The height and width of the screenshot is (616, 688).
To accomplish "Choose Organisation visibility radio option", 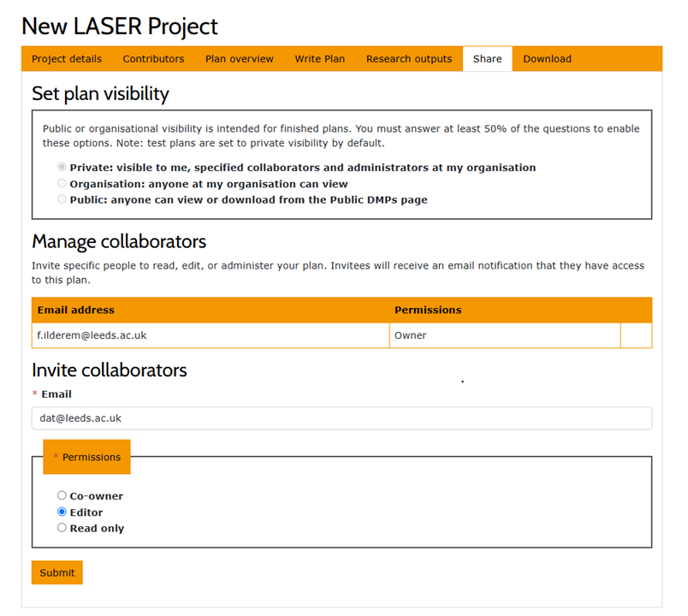I will 62,183.
